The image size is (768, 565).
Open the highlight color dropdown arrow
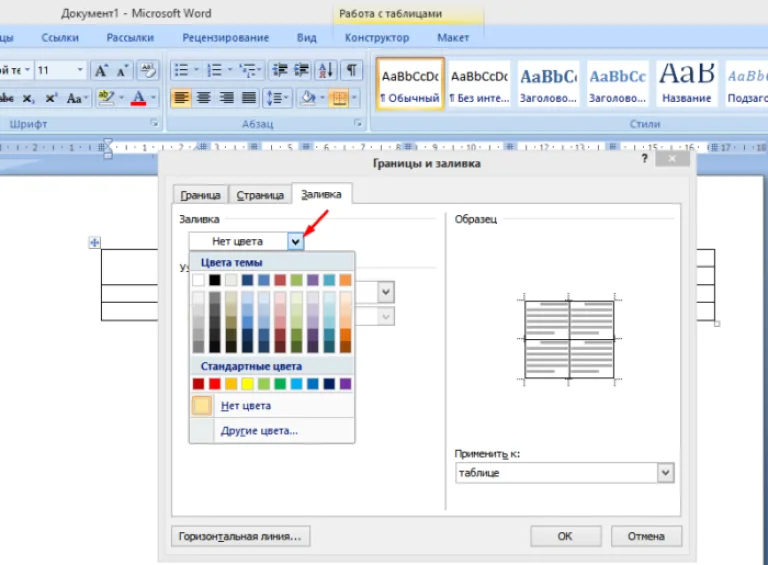click(121, 98)
